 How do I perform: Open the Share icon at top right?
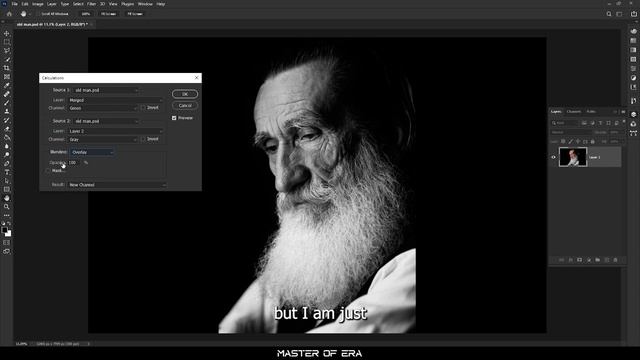click(x=633, y=14)
